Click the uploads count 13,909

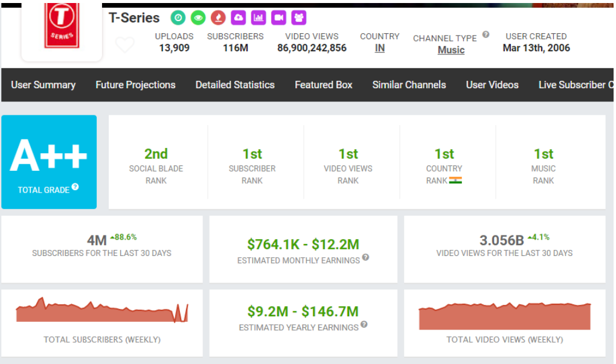click(174, 48)
